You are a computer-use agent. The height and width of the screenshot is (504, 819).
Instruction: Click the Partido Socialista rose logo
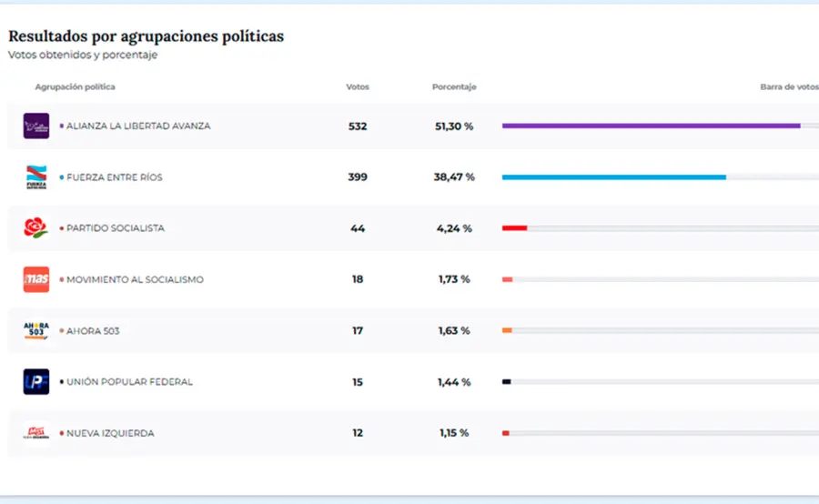(36, 228)
